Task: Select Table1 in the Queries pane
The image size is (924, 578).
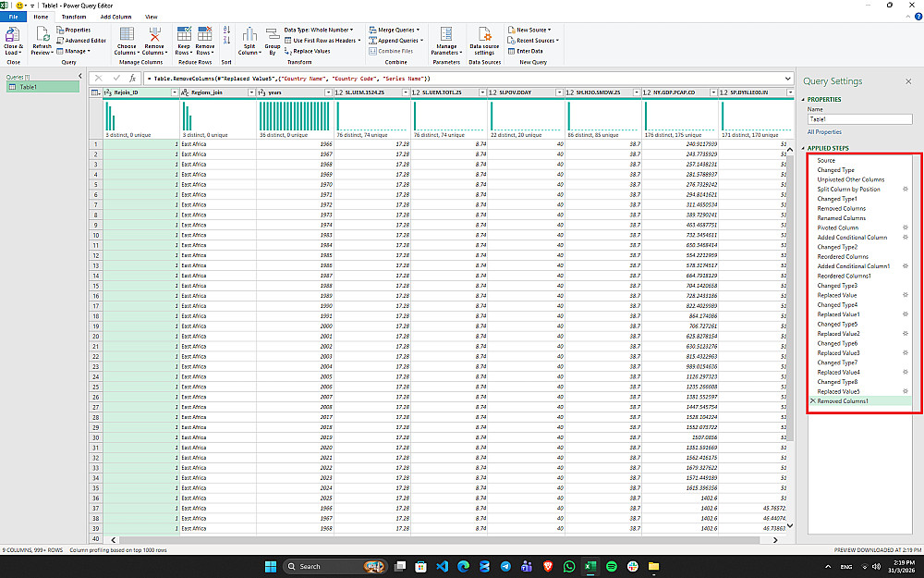Action: pos(43,87)
